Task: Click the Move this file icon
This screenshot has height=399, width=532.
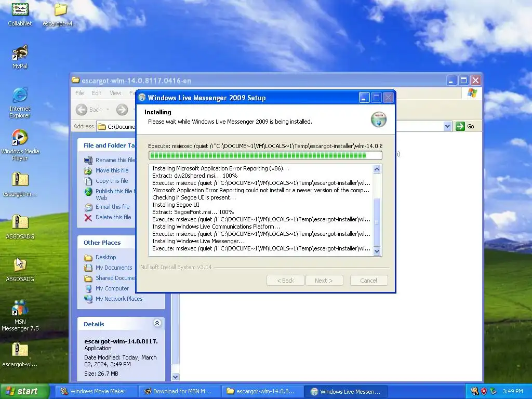Action: 88,170
